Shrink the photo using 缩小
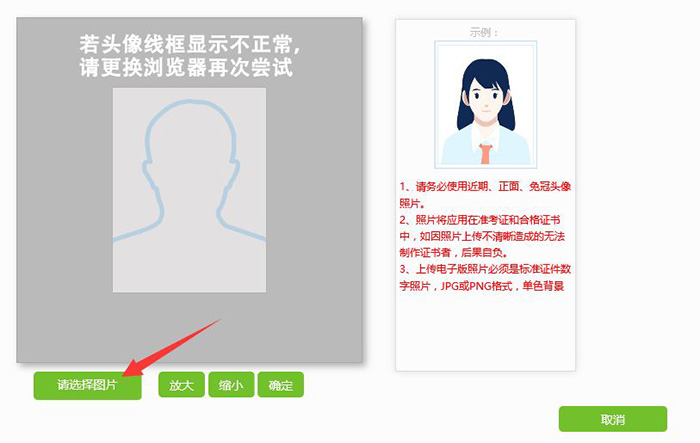Screen dimensions: 700x443 pos(231,384)
